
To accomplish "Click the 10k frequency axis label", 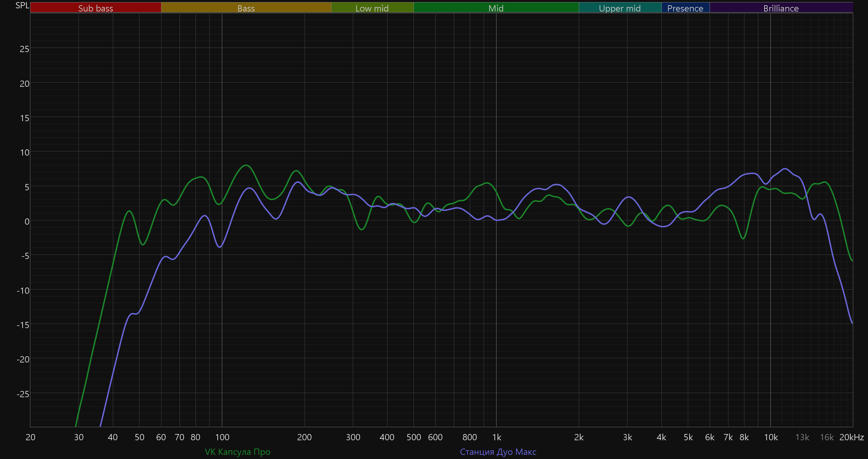I will point(771,437).
